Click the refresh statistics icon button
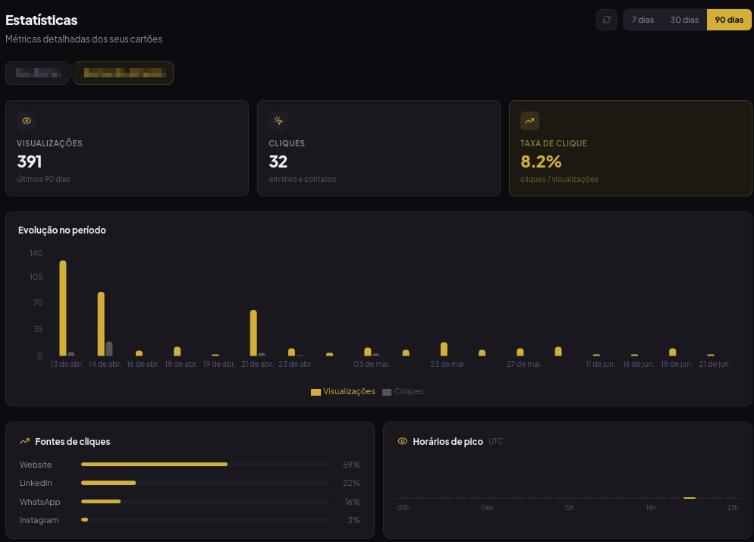The height and width of the screenshot is (542, 754). (606, 20)
